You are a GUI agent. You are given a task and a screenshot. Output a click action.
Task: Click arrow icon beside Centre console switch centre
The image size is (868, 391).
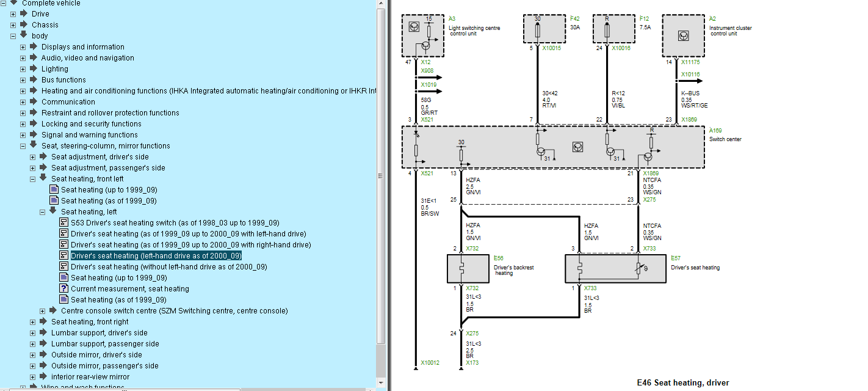(53, 310)
